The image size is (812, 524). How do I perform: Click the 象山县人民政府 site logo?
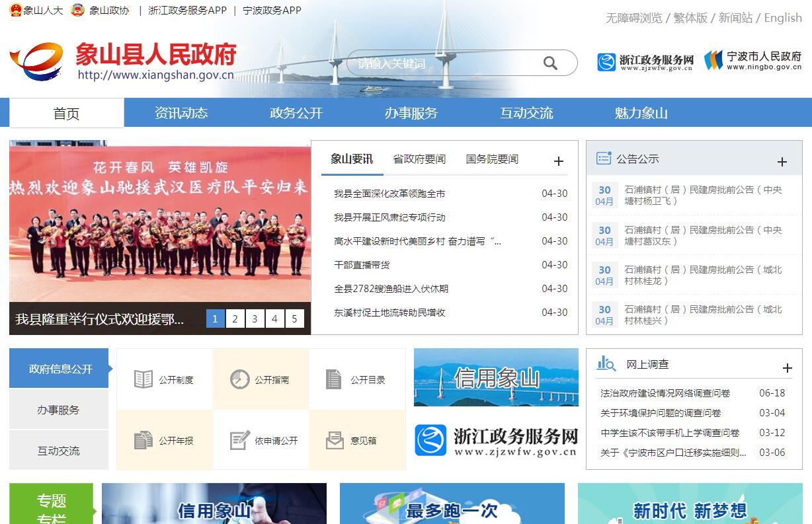[x=123, y=61]
